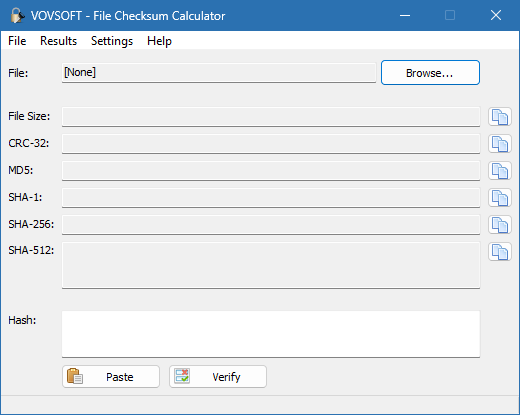The height and width of the screenshot is (415, 520).
Task: Click the File Size output field
Action: click(x=271, y=117)
